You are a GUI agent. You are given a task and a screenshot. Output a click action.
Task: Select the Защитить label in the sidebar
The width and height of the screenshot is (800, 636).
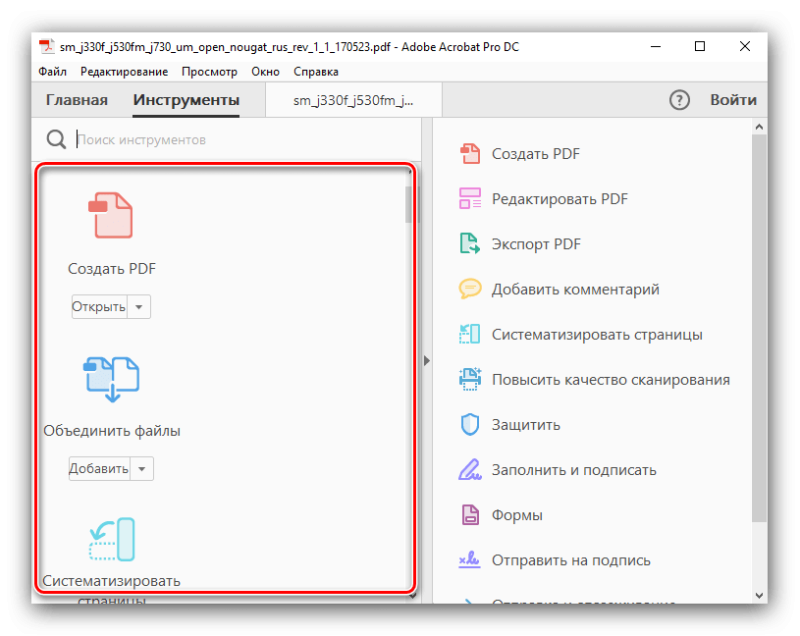(x=526, y=425)
